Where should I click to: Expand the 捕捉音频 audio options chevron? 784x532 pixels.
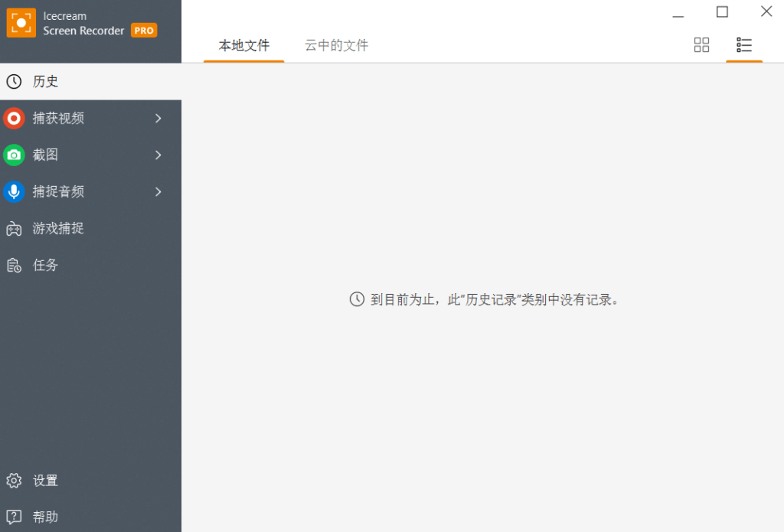click(x=158, y=192)
